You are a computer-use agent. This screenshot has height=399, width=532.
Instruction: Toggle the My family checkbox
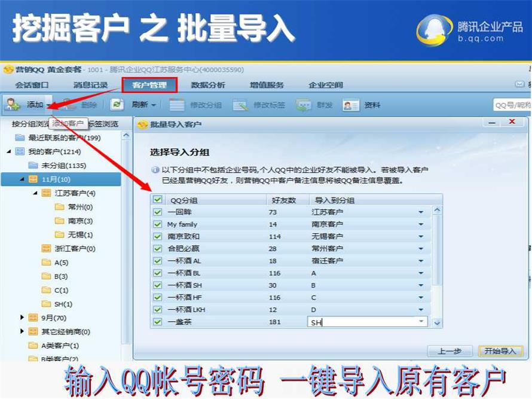[x=158, y=224]
